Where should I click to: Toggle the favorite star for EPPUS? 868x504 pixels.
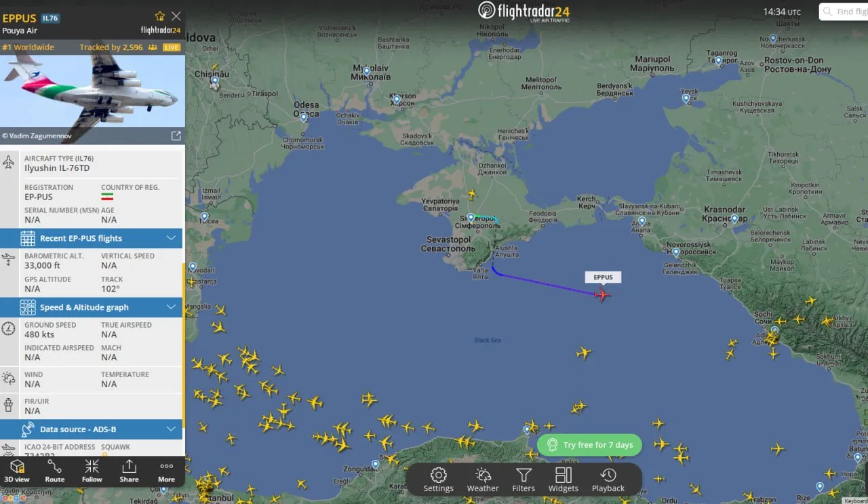click(x=160, y=16)
